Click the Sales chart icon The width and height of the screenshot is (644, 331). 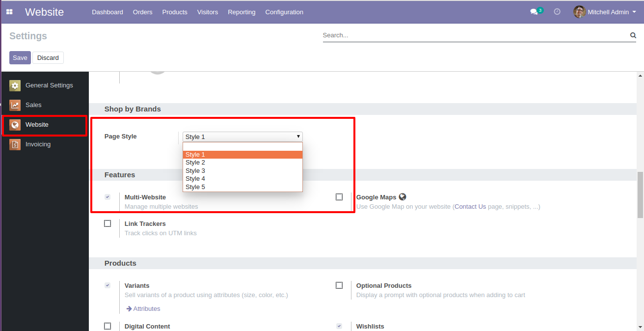tap(15, 105)
